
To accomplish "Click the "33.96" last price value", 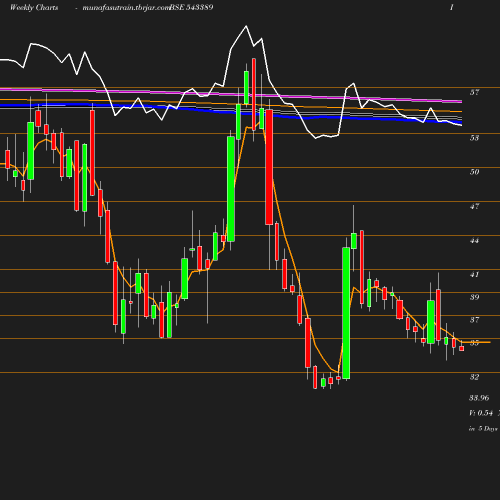I will (479, 398).
